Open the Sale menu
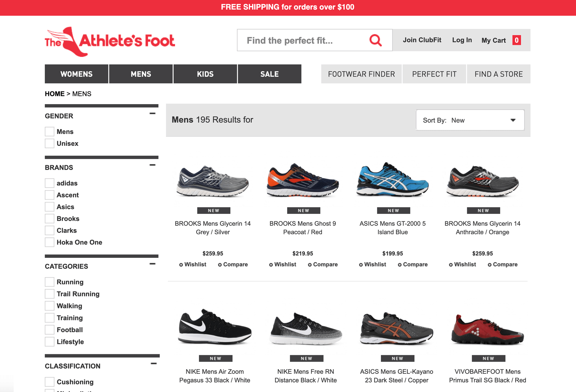576x392 pixels. tap(270, 74)
